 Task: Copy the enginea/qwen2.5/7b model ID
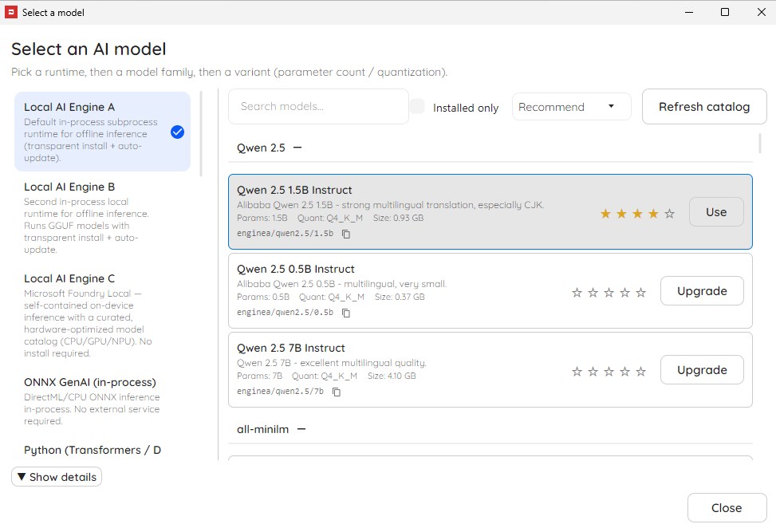tap(337, 392)
